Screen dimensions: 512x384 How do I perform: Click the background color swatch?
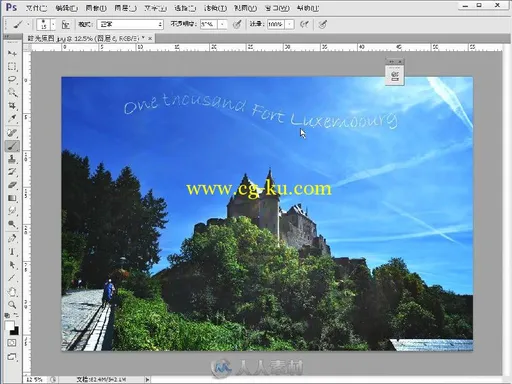[14, 331]
